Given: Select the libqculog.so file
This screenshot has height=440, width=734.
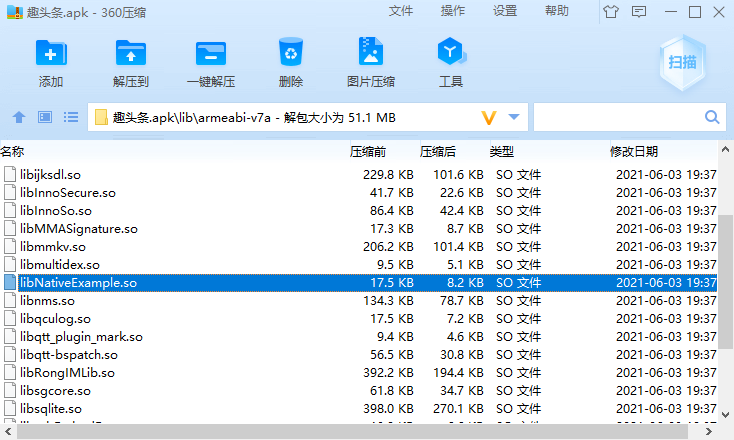Looking at the screenshot, I should pos(55,319).
